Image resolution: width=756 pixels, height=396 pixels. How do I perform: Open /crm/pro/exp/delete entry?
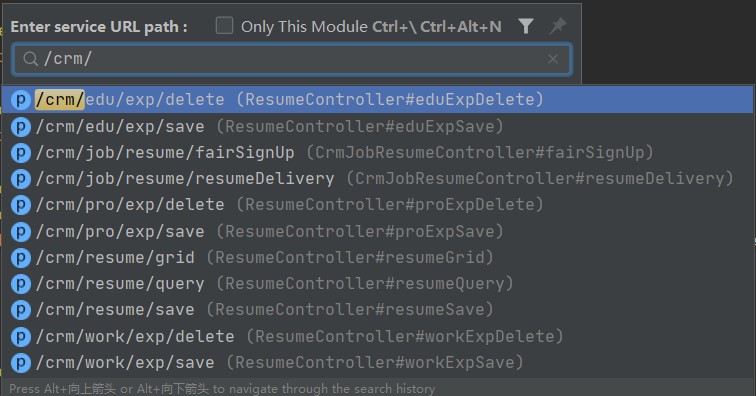click(378, 205)
